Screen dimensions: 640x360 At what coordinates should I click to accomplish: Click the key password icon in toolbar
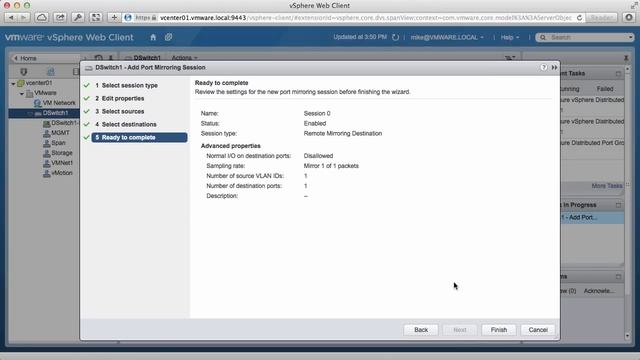click(x=78, y=18)
